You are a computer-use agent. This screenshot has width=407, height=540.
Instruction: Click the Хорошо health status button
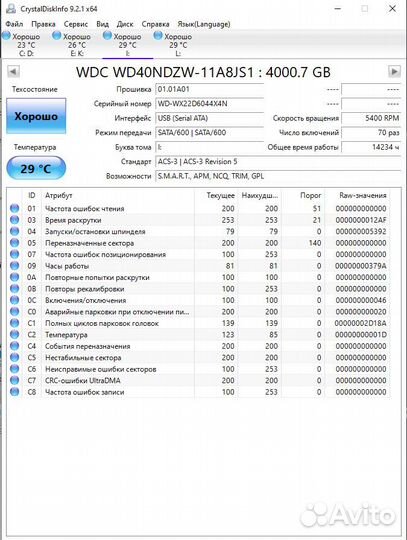(x=36, y=116)
